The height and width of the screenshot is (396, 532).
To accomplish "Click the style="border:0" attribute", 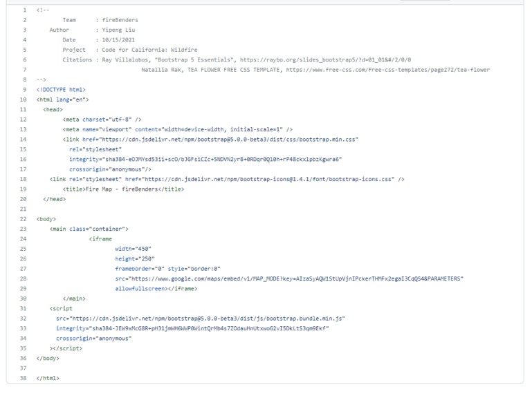I will pyautogui.click(x=194, y=269).
